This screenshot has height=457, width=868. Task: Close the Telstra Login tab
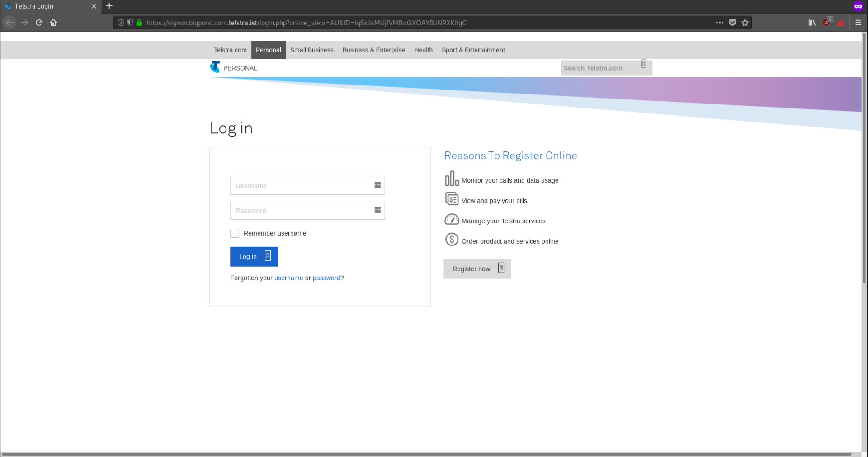pos(94,6)
